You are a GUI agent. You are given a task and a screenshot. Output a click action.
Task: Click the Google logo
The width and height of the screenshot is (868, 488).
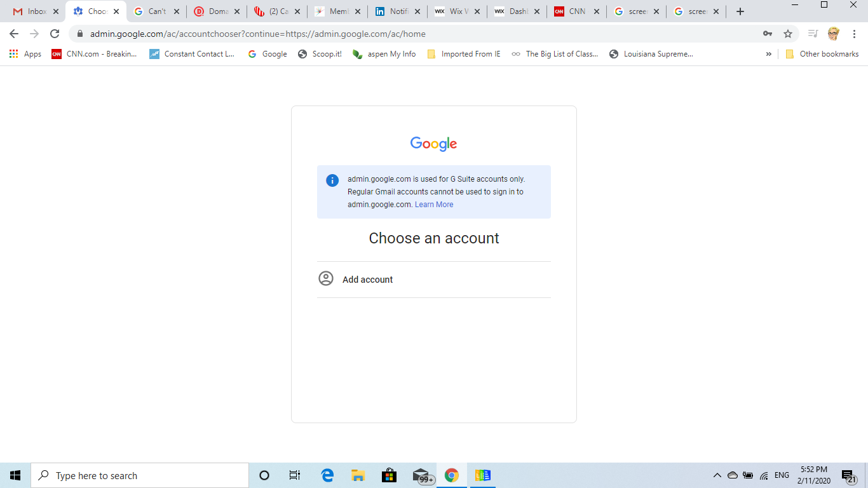pyautogui.click(x=434, y=144)
